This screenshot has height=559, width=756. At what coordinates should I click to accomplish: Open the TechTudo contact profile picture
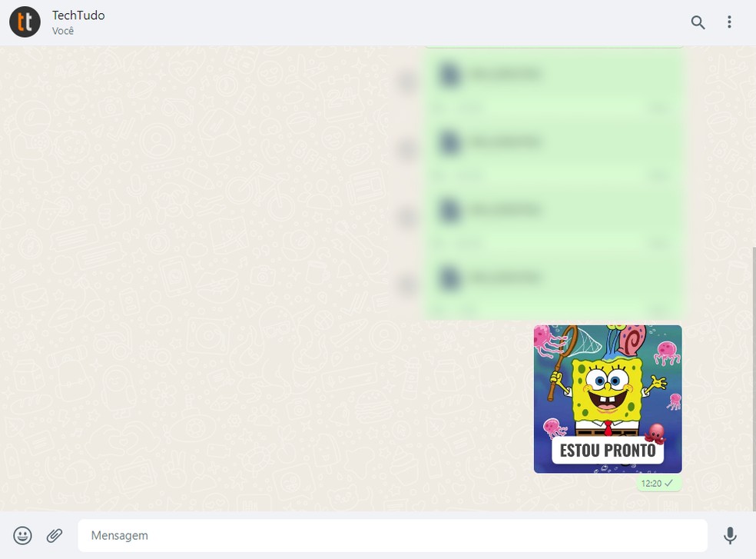pos(25,22)
